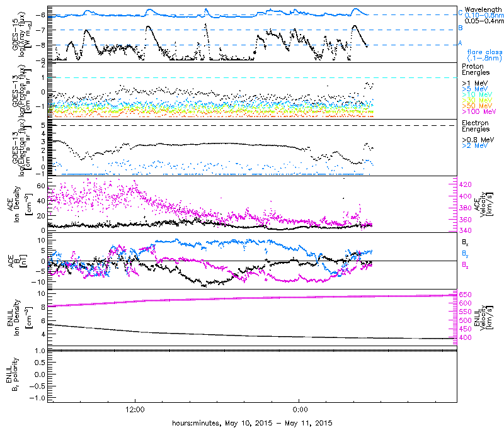Click the "12:00" time axis label
Viewport: 504px width, 428px height.
pyautogui.click(x=135, y=409)
